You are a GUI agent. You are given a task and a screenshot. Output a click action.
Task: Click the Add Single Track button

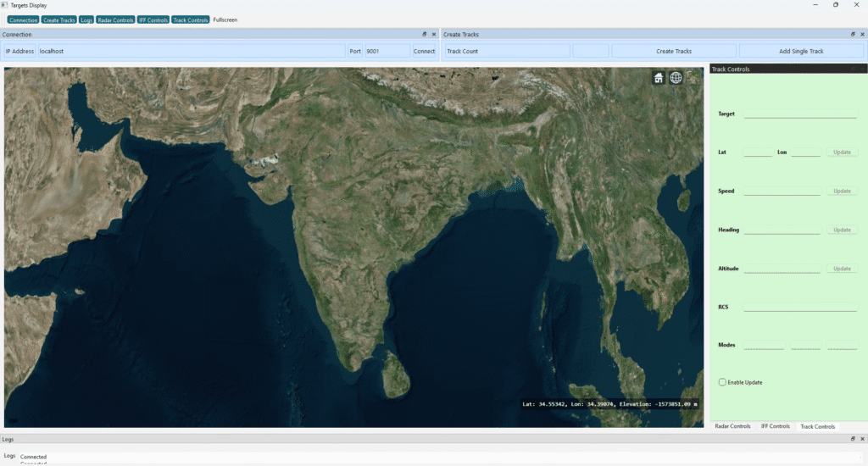801,51
